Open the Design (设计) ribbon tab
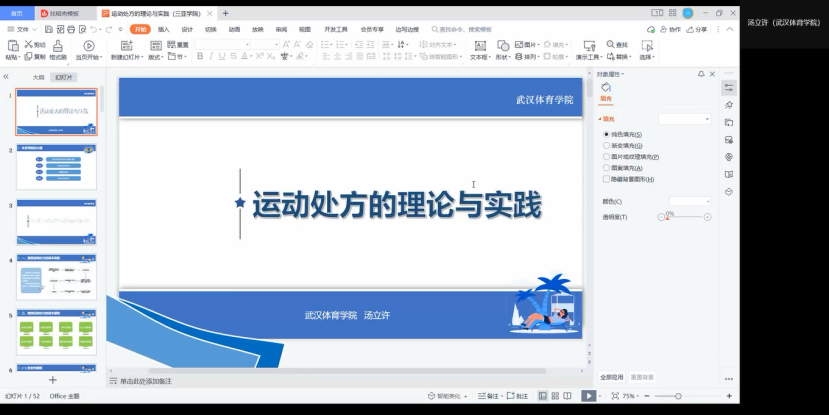The image size is (829, 415). click(x=187, y=30)
